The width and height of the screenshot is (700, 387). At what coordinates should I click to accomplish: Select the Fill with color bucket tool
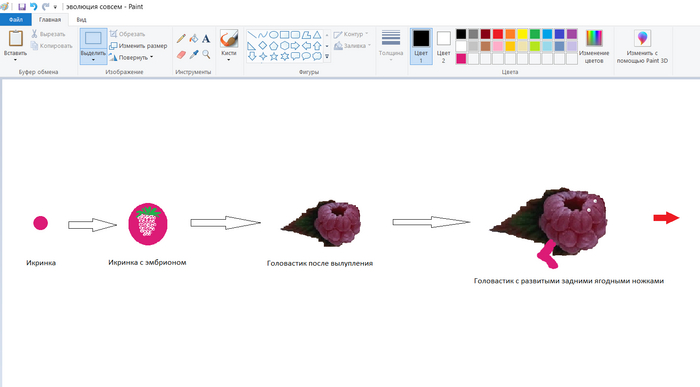[193, 39]
